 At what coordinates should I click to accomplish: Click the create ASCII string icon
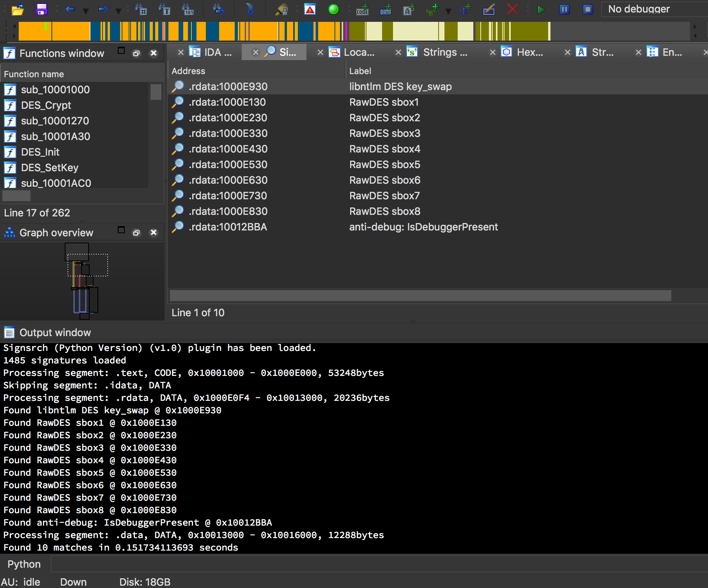[x=409, y=9]
